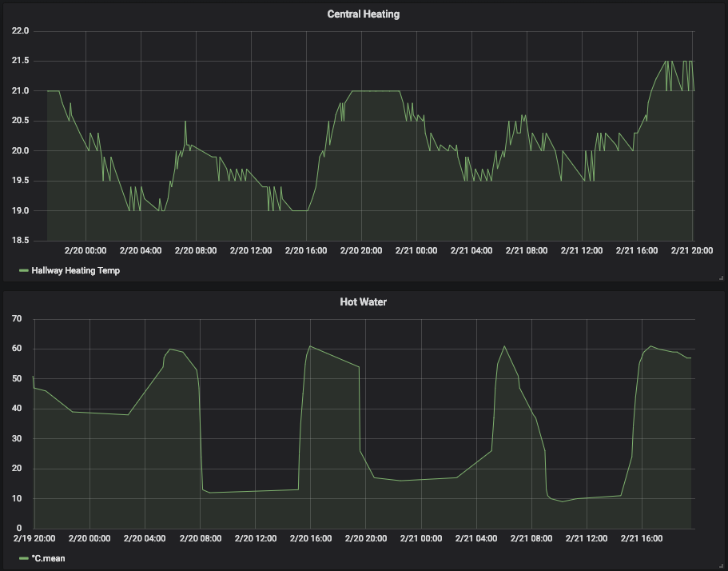
Task: Click the 18.5 axis label
Action: tap(20, 241)
